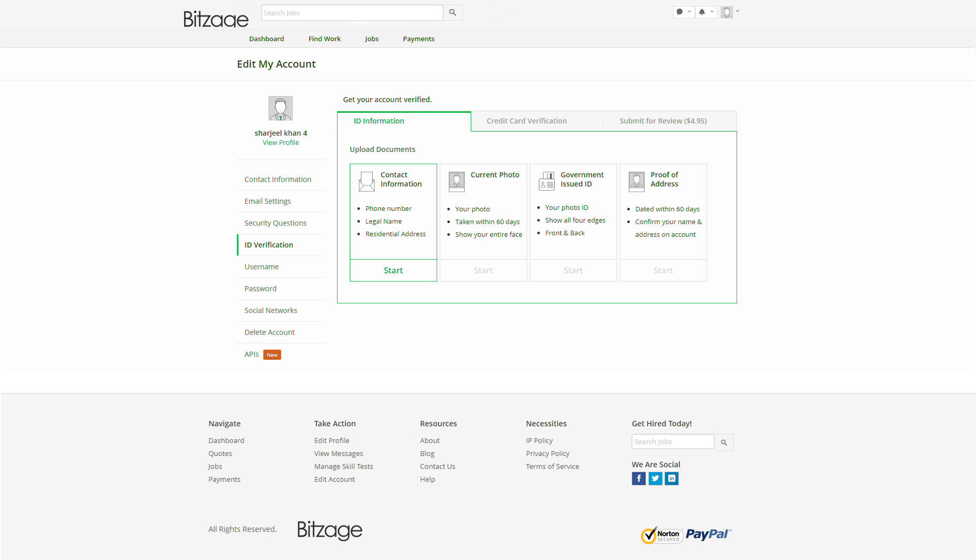Click the LinkedIn social icon
Viewport: 976px width, 560px height.
[x=672, y=478]
